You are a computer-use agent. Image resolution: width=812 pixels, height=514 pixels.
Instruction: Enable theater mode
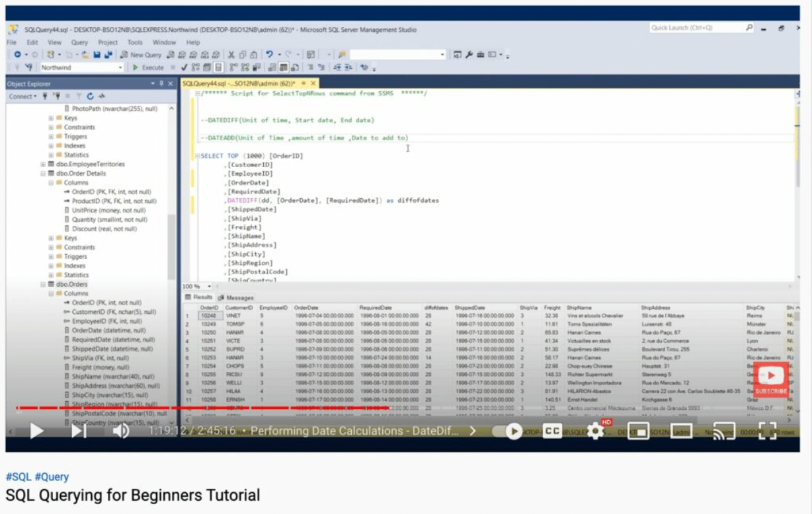point(681,431)
